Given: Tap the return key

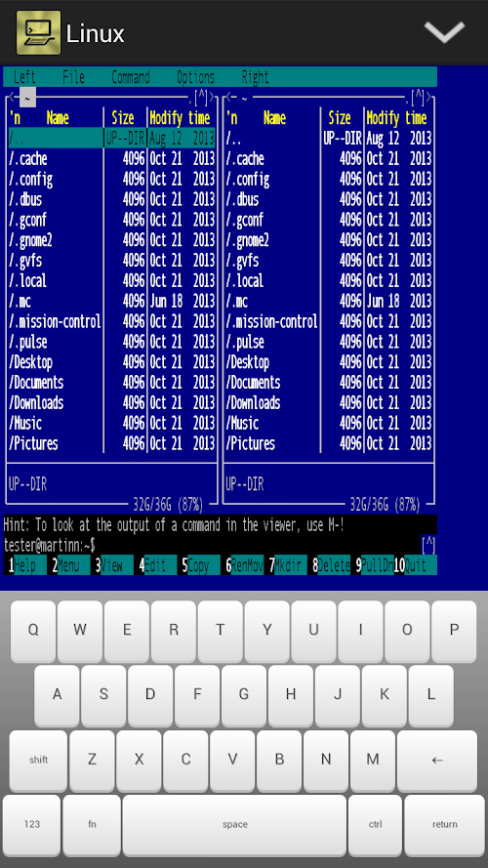Looking at the screenshot, I should (445, 824).
